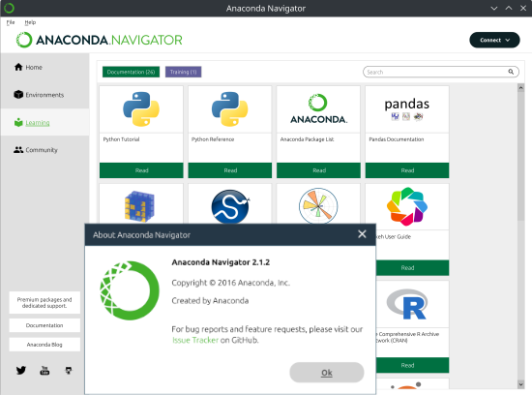Open the YouTube channel icon
532x395 pixels.
pos(44,370)
